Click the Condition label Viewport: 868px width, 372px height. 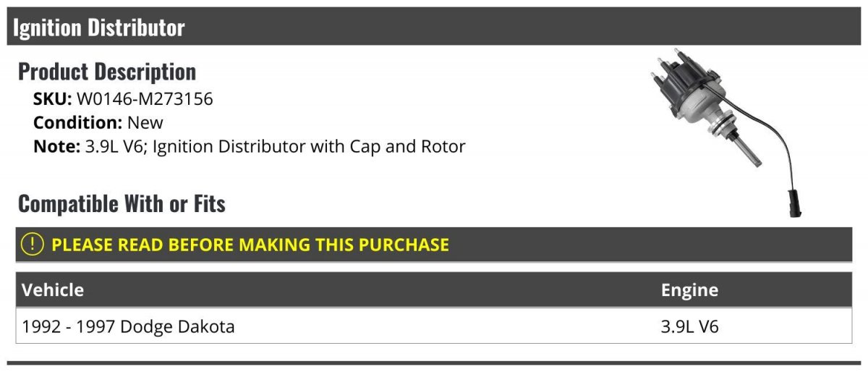click(x=77, y=123)
